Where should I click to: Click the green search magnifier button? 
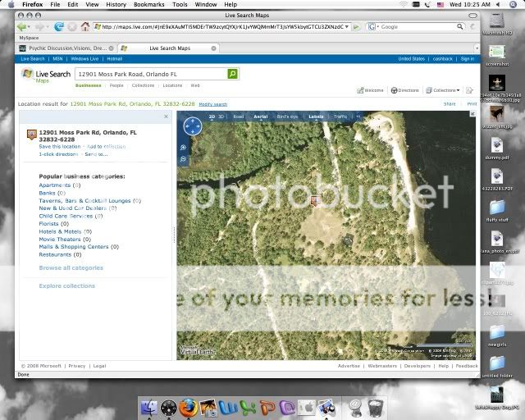coord(233,74)
